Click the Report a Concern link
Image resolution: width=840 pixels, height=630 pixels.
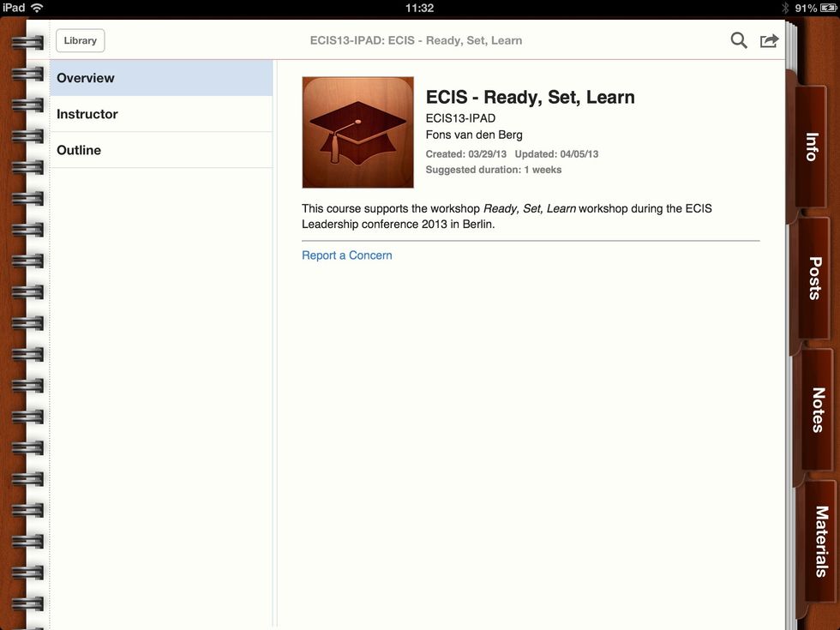[346, 255]
